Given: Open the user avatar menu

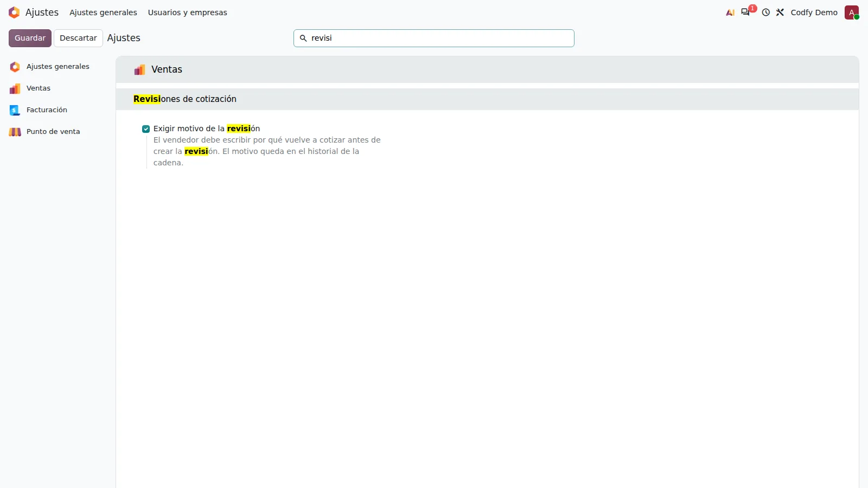Looking at the screenshot, I should point(852,12).
